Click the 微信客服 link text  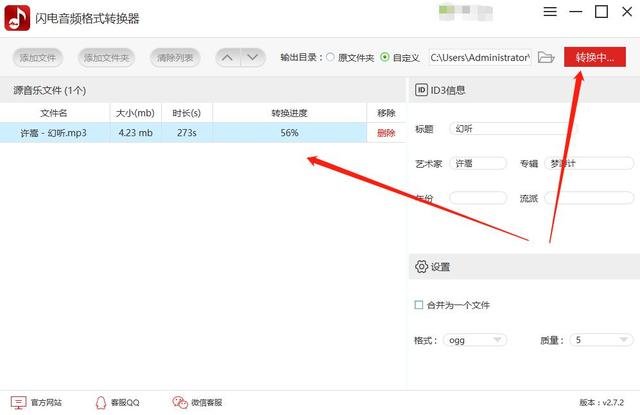click(x=207, y=402)
